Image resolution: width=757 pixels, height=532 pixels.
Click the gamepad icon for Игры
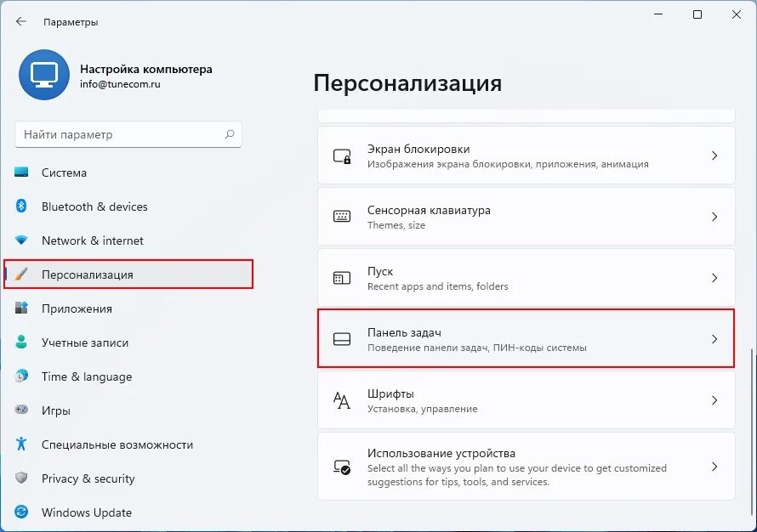21,410
